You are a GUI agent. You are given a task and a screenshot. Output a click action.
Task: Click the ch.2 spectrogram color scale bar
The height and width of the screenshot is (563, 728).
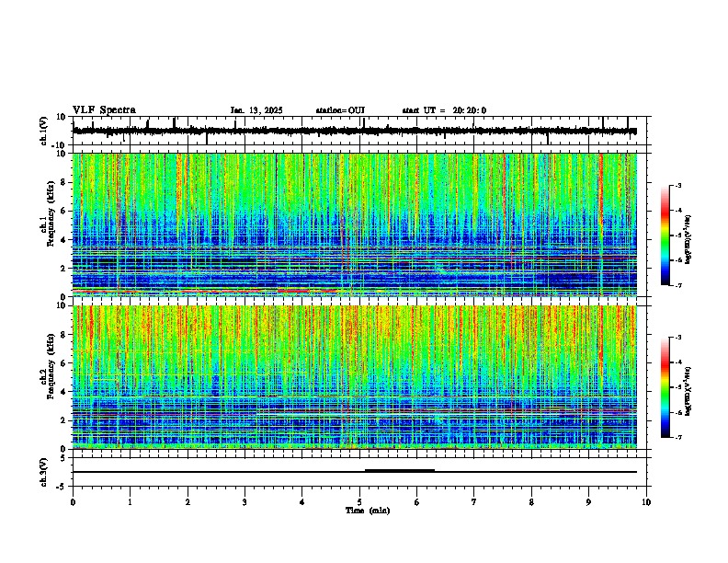point(665,387)
